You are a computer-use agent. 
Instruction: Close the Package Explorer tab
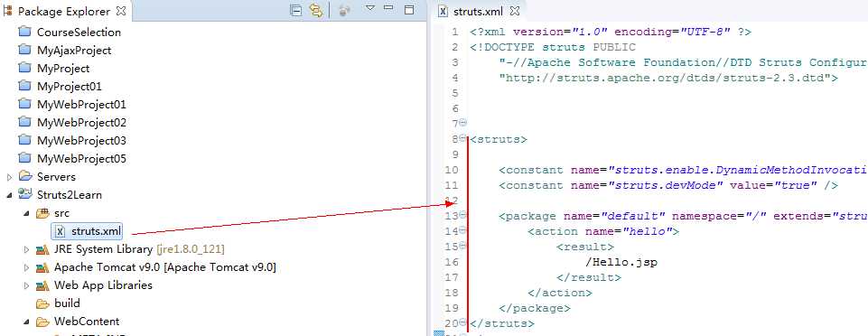(x=122, y=11)
